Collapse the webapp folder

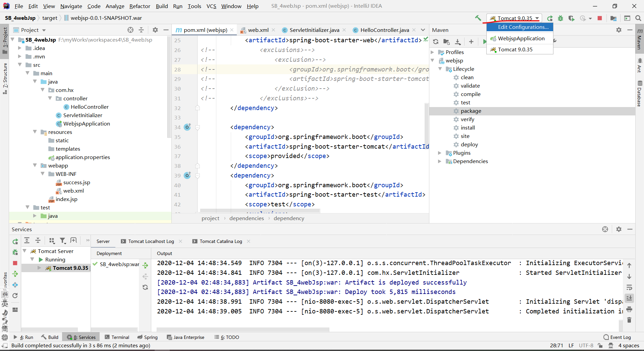point(35,165)
